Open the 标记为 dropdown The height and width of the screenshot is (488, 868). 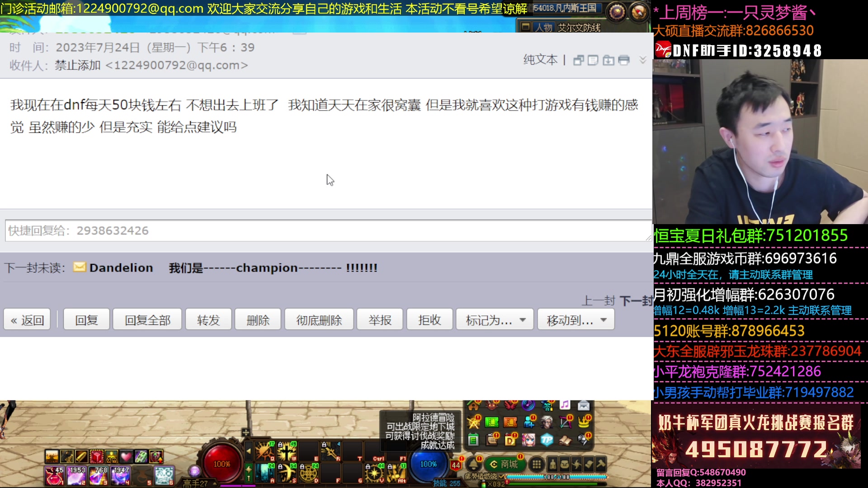pos(494,319)
